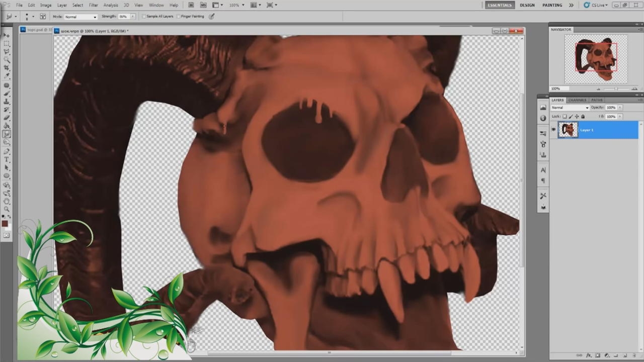
Task: Select the Ellipse shape tool
Action: (7, 176)
